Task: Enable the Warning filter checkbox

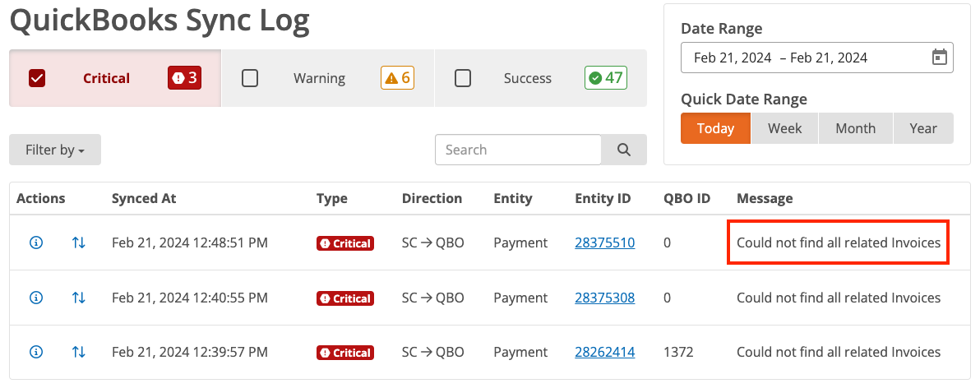Action: (x=250, y=78)
